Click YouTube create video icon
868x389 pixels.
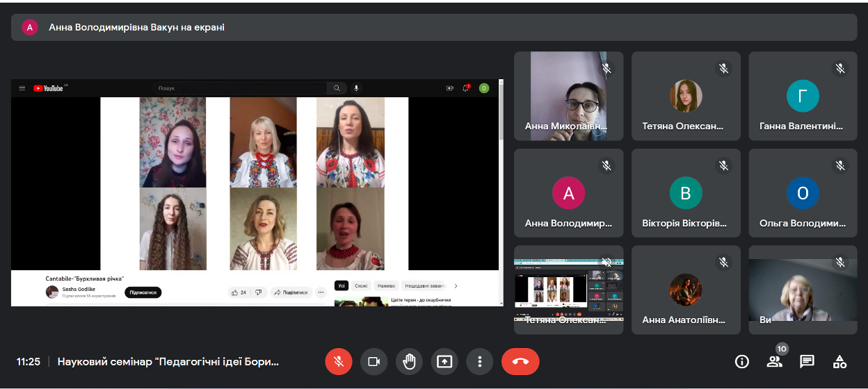coord(450,88)
